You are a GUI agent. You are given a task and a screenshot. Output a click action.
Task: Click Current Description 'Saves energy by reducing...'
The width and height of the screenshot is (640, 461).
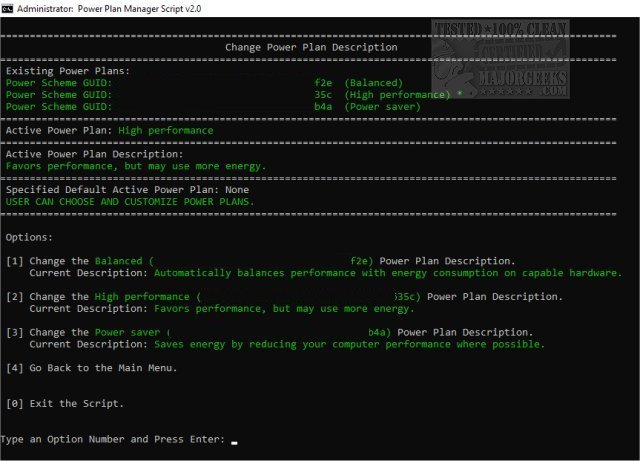287,344
